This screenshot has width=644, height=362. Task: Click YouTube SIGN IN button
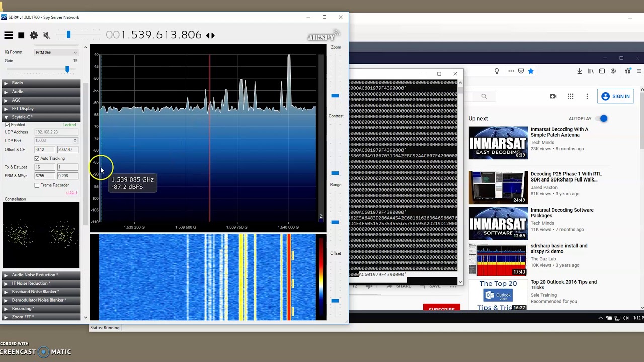(x=616, y=96)
